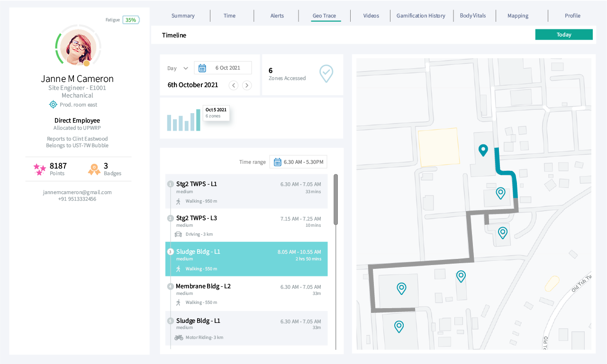The height and width of the screenshot is (364, 607).
Task: Select the Oct 5 highlighted bar in chart
Action: click(198, 120)
